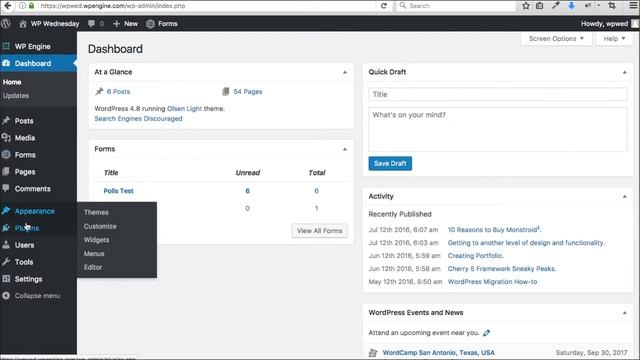The height and width of the screenshot is (360, 640).
Task: Click the plus New icon
Action: coord(116,24)
